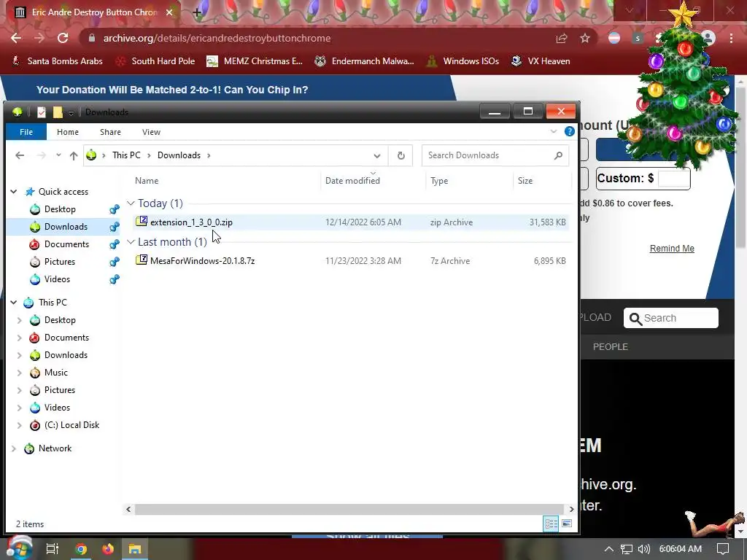Show hidden system tray icons
Screen dimensions: 747x560
coord(609,549)
